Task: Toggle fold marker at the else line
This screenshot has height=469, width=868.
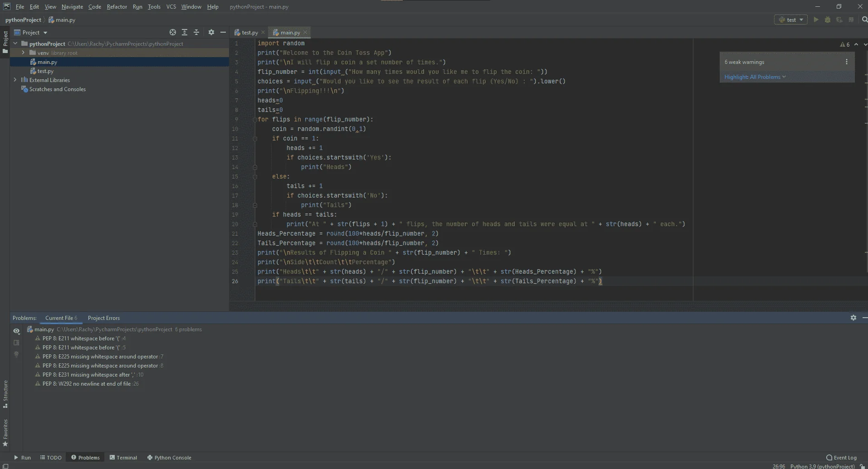Action: (x=255, y=177)
